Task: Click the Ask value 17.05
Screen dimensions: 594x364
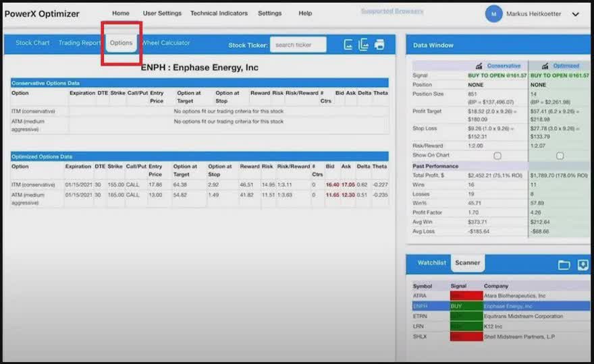Action: click(x=348, y=185)
